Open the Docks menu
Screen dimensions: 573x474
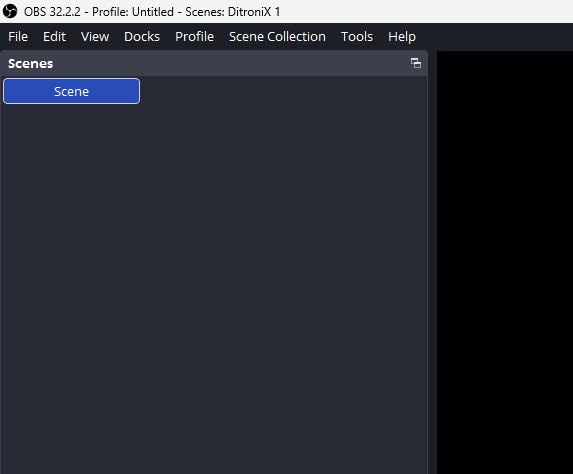(142, 37)
